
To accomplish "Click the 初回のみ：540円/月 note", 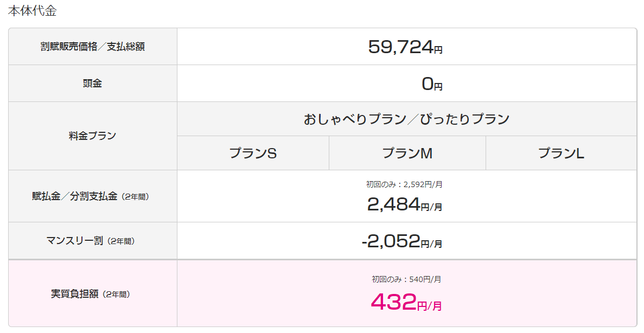I will pyautogui.click(x=406, y=279).
